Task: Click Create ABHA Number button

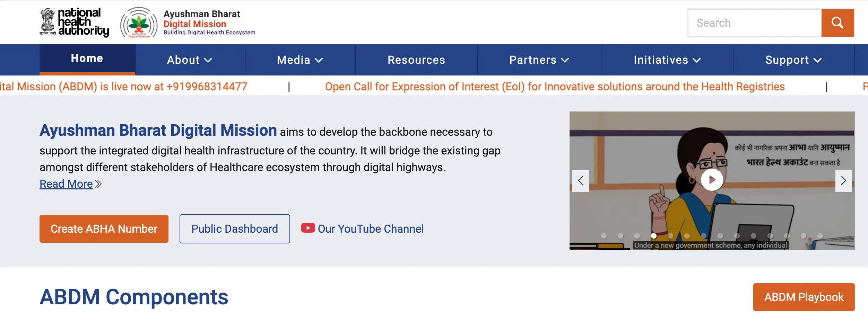Action: point(104,229)
